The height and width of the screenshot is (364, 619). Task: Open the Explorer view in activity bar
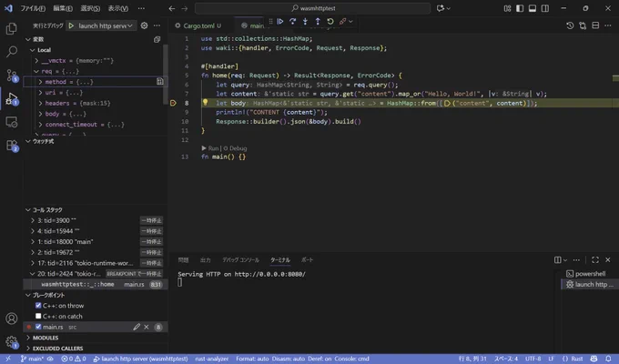coord(12,28)
